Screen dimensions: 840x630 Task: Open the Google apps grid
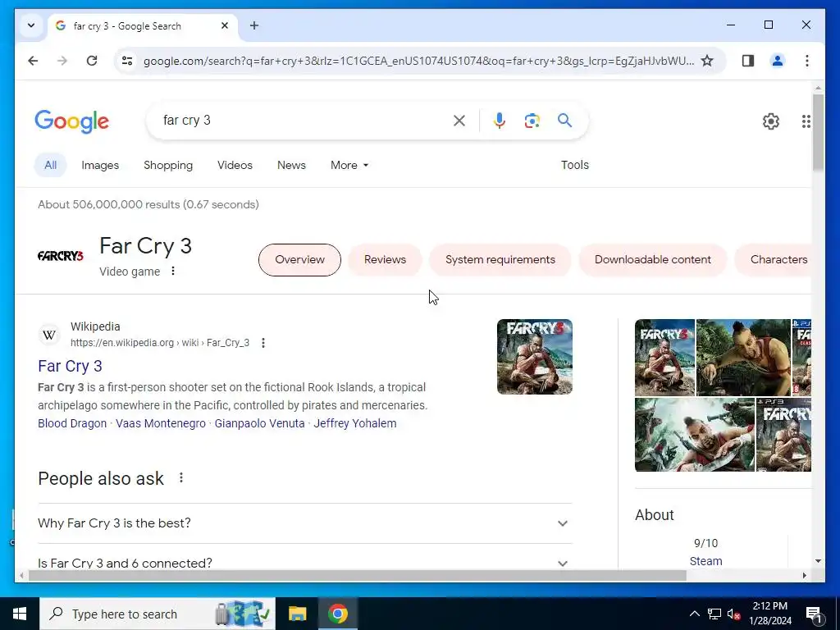(x=806, y=121)
